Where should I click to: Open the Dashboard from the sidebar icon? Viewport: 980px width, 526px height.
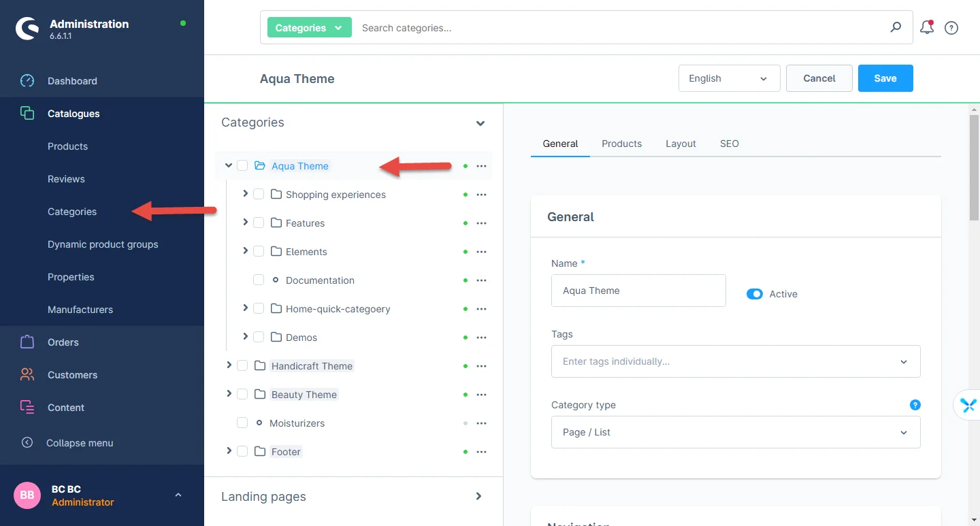pos(27,81)
